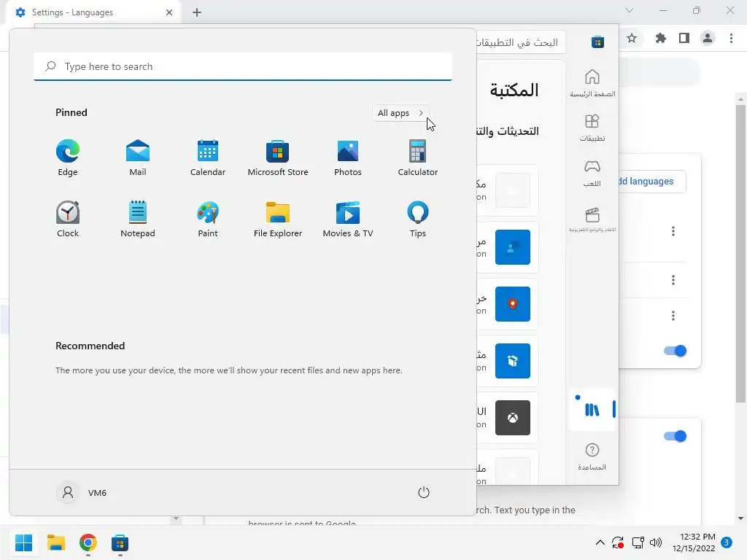Viewport: 747px width, 560px height.
Task: Toggle the lower blue switch in Languages settings
Action: click(675, 436)
